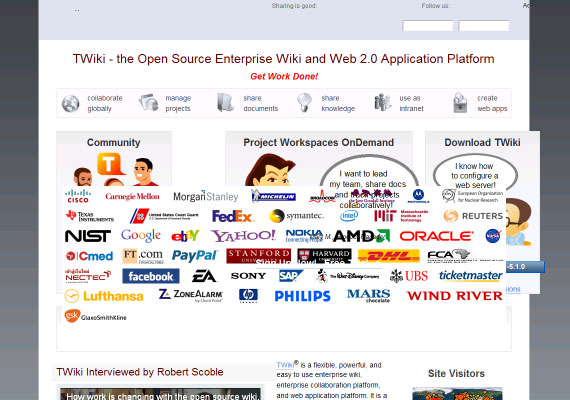
Task: Click the ZoneAlarm logo
Action: pos(191,295)
